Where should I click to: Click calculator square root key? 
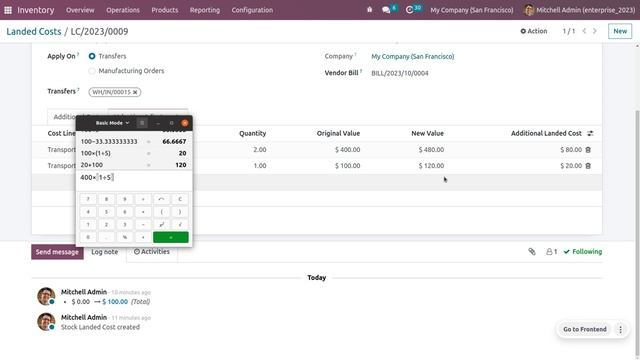180,224
